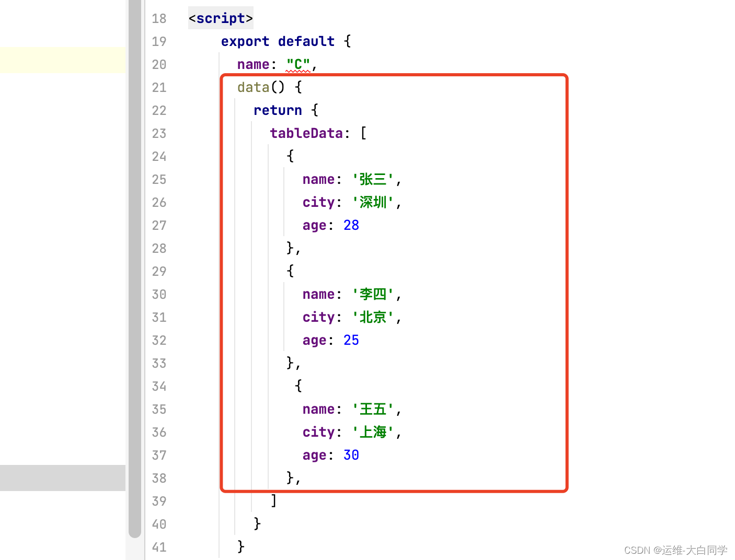Viewport: 735px width, 560px height.
Task: Click the tableData property on line 23
Action: coord(306,133)
